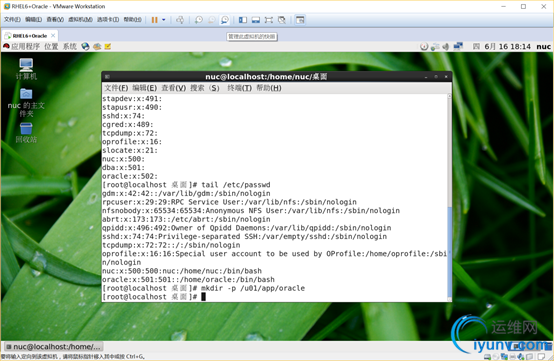This screenshot has height=361, width=554.
Task: Open terminal 查看(V) menu
Action: [x=174, y=88]
